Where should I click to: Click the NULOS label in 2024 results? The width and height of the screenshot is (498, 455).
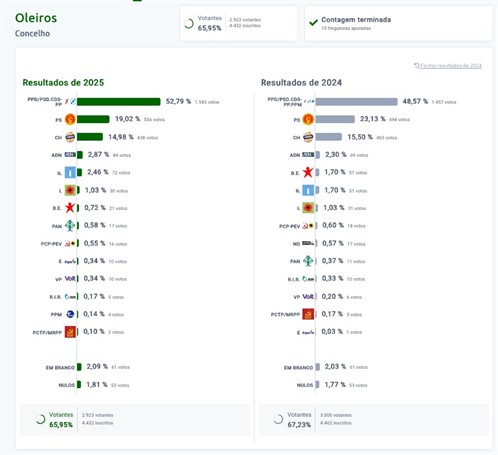(305, 385)
